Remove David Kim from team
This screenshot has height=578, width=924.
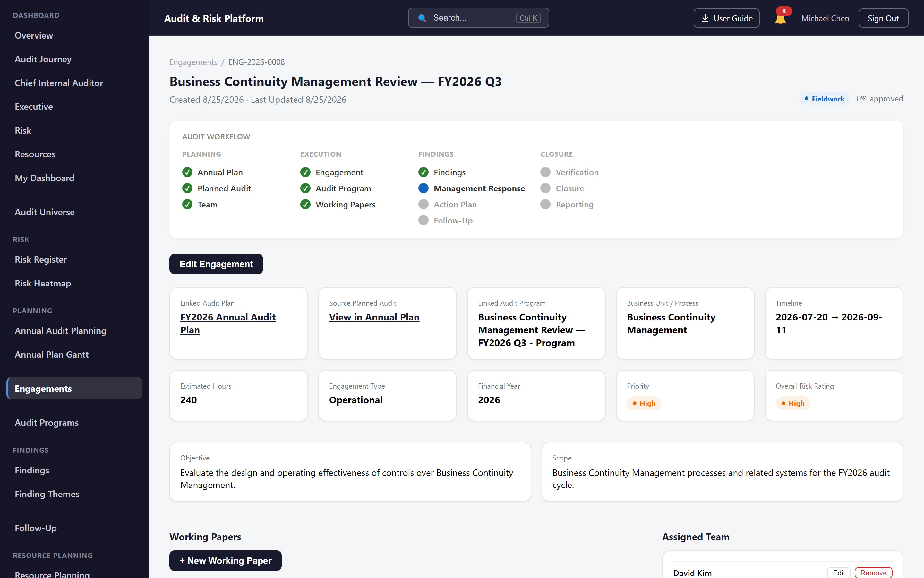coord(873,573)
